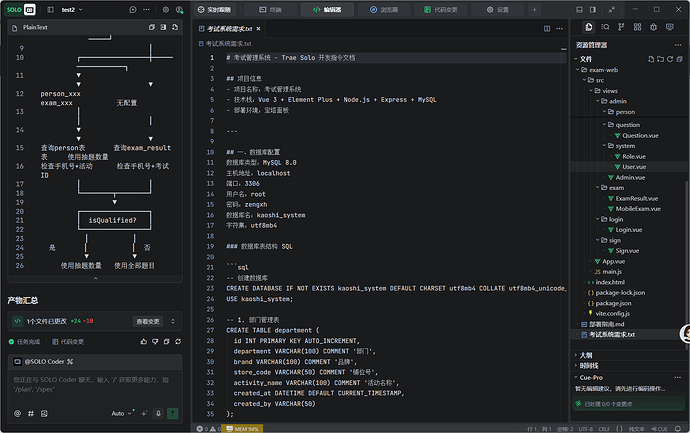
Task: Insert PlainText block into file icon
Action: tap(163, 27)
